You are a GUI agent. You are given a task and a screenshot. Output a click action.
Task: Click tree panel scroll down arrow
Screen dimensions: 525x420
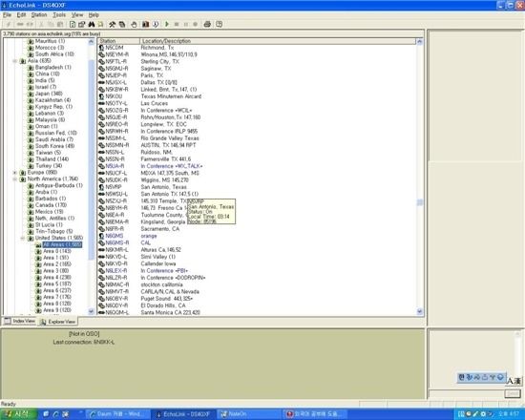pyautogui.click(x=91, y=311)
